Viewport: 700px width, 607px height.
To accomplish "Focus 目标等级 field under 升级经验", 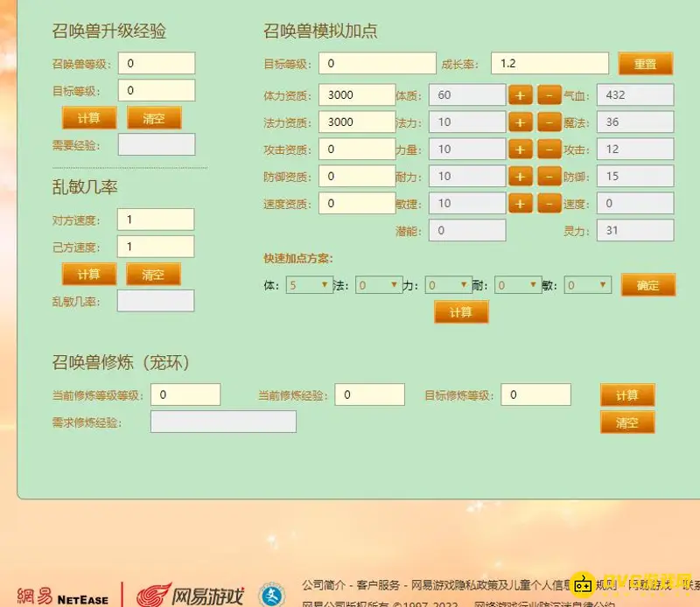I will pyautogui.click(x=157, y=91).
